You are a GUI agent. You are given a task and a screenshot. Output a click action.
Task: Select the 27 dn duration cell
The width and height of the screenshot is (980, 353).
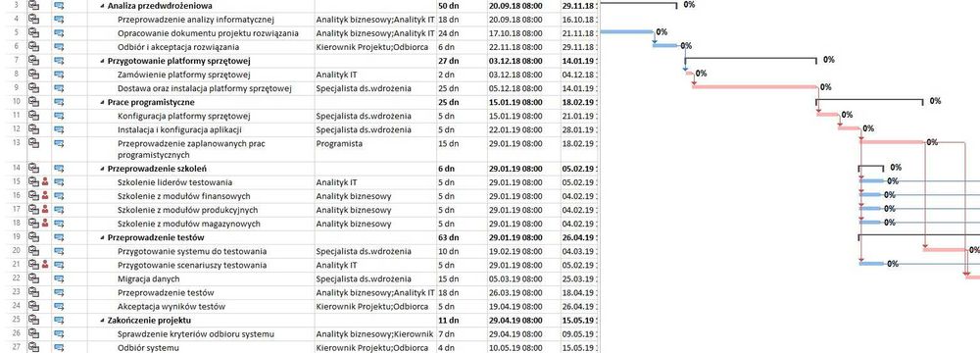(462, 61)
